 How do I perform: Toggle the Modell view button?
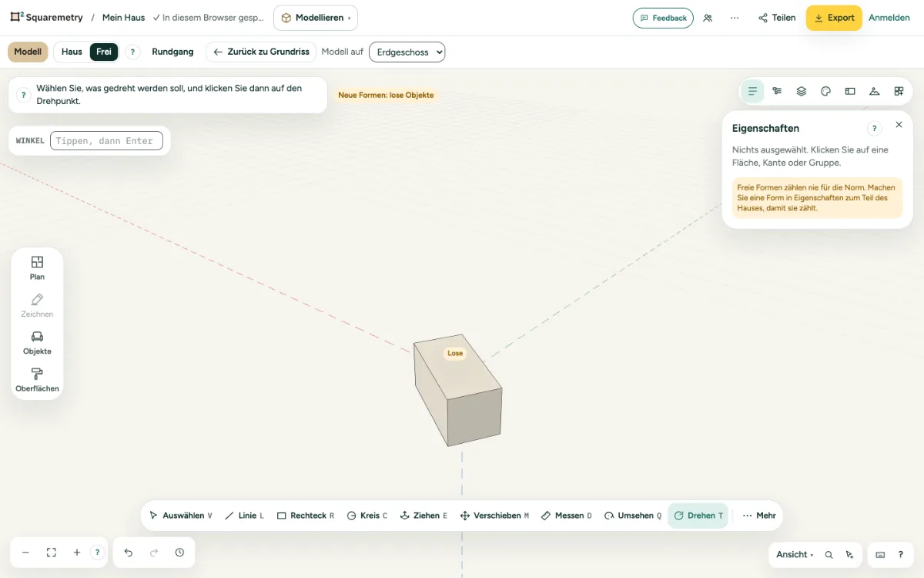(28, 52)
